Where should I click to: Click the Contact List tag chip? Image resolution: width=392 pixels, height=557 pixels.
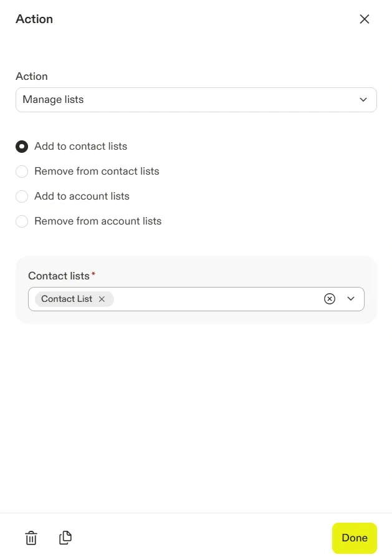(x=66, y=299)
